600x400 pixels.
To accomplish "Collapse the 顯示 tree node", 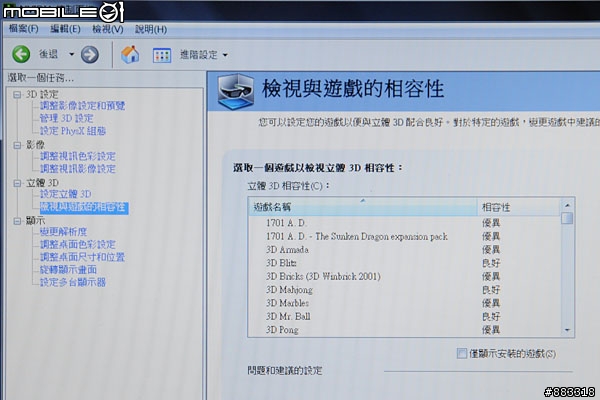I will tap(17, 221).
